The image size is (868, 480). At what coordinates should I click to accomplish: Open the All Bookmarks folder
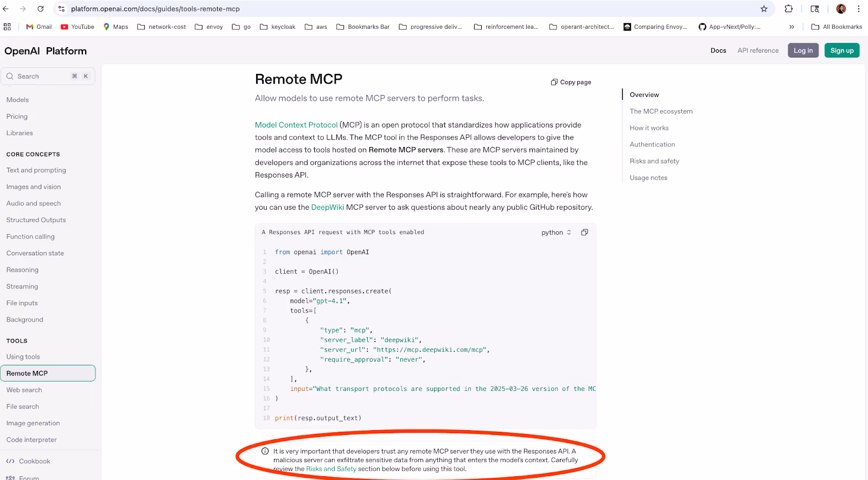(x=837, y=27)
